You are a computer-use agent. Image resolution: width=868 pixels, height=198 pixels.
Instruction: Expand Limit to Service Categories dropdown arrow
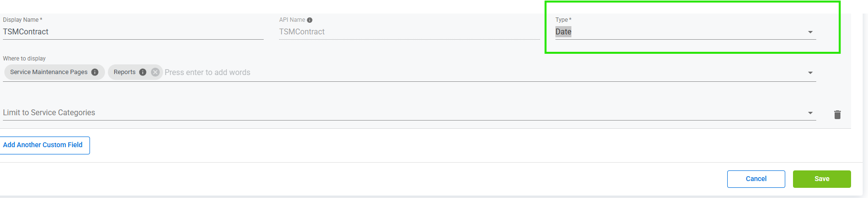pos(810,113)
